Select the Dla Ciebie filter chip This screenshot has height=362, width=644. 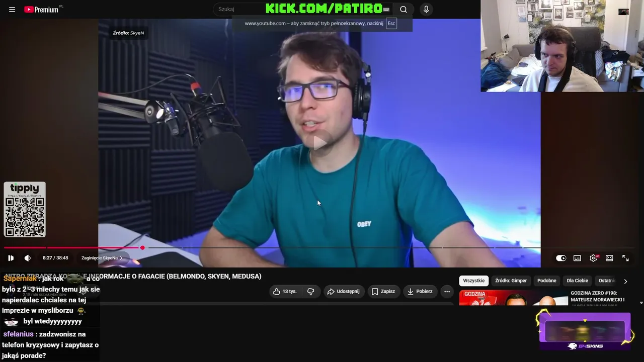[577, 281]
